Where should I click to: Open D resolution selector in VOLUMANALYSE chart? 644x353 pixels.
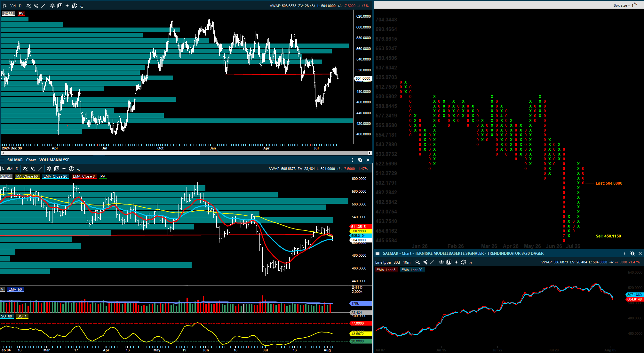coord(17,169)
